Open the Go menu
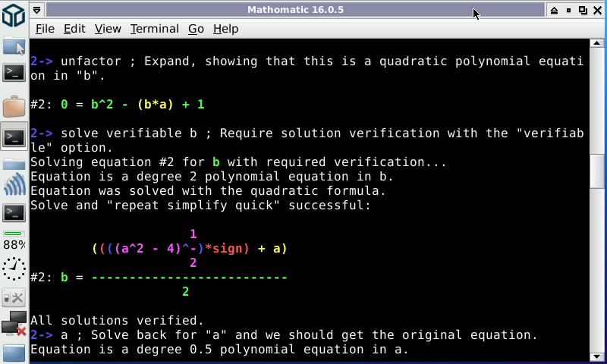This screenshot has width=607, height=364. tap(196, 29)
